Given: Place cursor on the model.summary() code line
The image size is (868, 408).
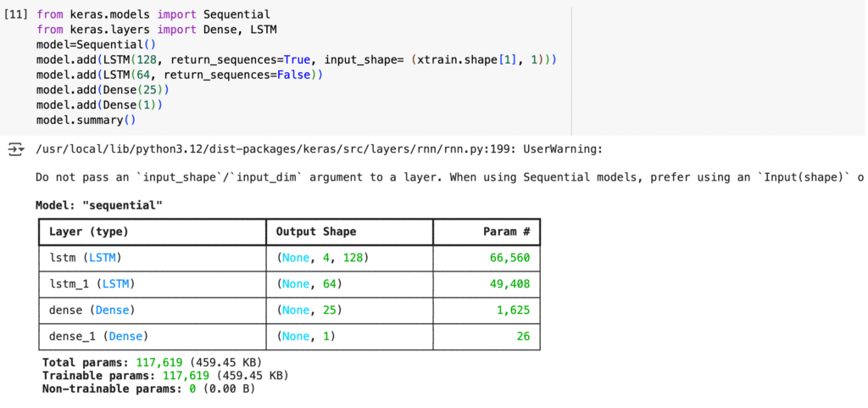Looking at the screenshot, I should tap(86, 120).
